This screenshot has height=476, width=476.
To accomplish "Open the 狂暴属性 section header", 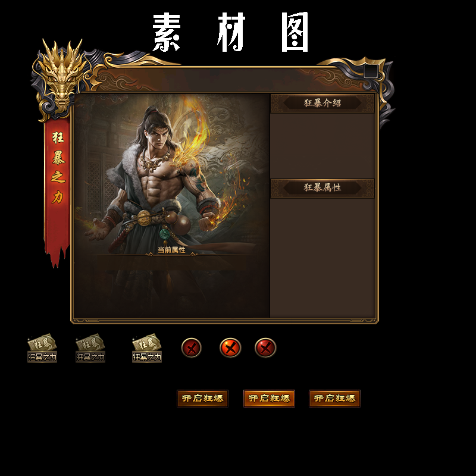I will (322, 188).
